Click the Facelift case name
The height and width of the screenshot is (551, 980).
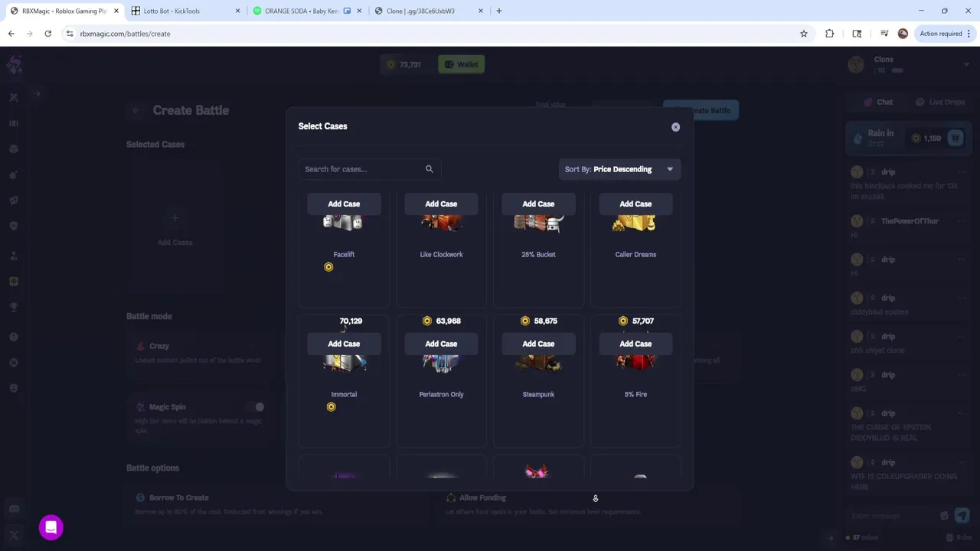344,254
